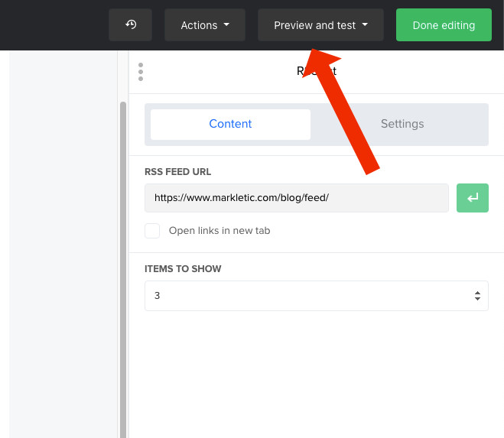Viewport: 504px width, 438px height.
Task: Open the Items to Show number selector
Action: click(x=316, y=295)
